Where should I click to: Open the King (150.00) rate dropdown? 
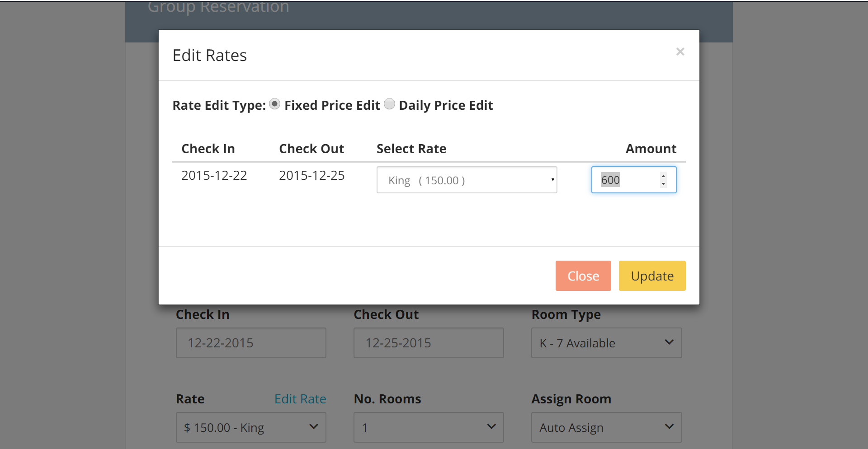coord(467,180)
